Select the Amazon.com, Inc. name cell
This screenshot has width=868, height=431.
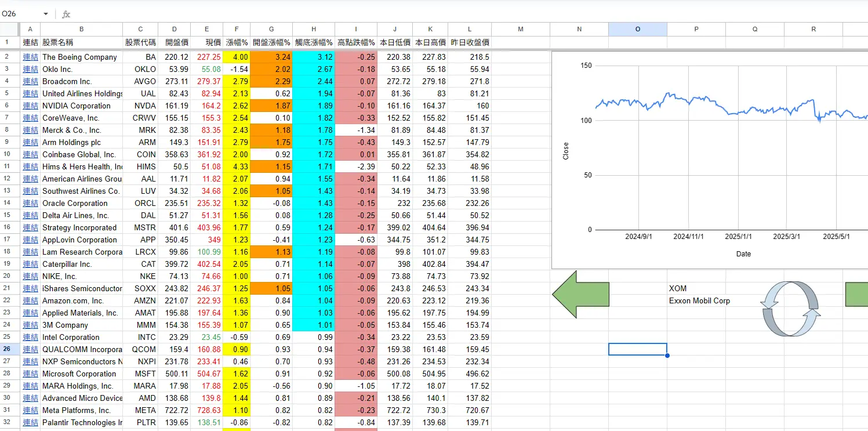(82, 300)
